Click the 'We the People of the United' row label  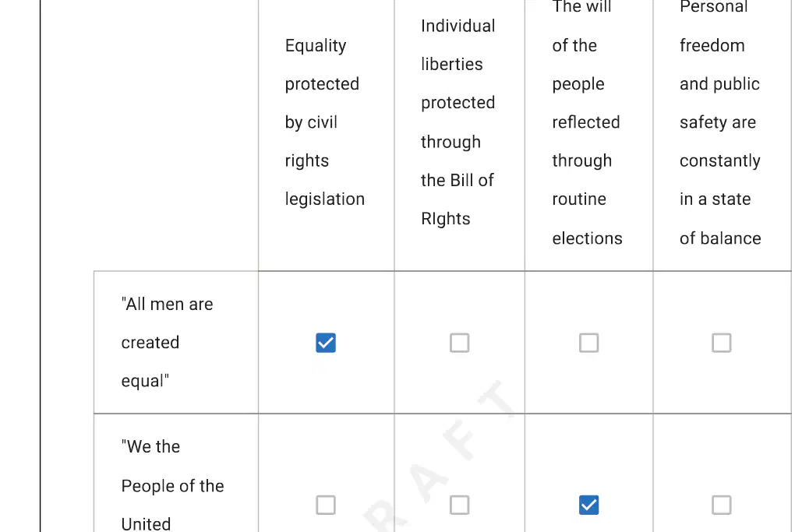(172, 485)
